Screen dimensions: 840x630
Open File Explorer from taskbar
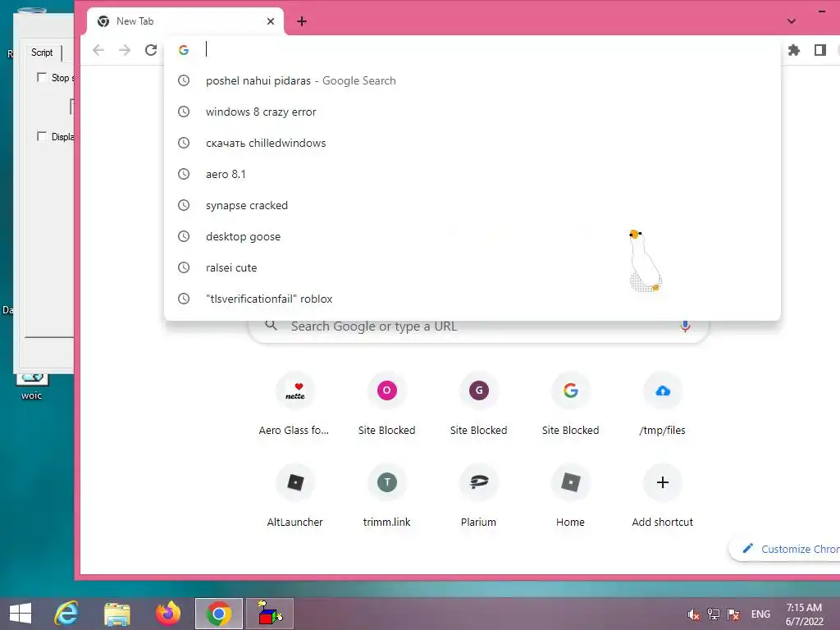117,614
